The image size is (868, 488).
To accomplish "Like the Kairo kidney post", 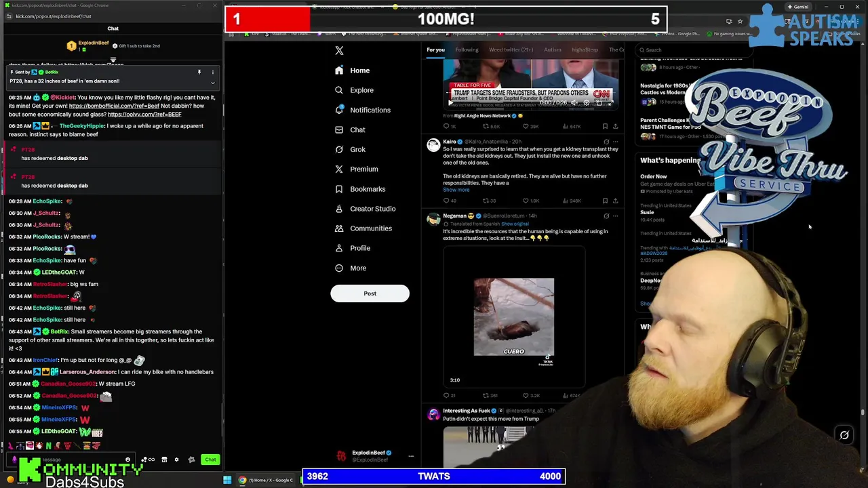I will (x=526, y=201).
